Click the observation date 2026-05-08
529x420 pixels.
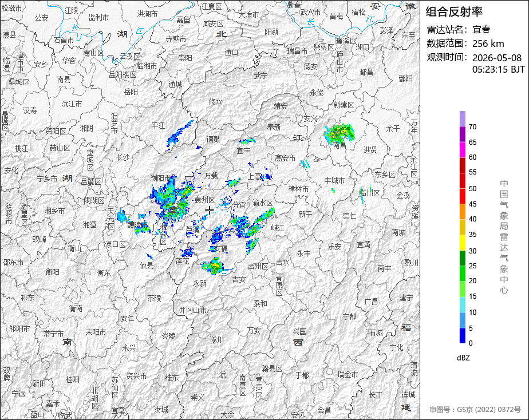pos(496,58)
